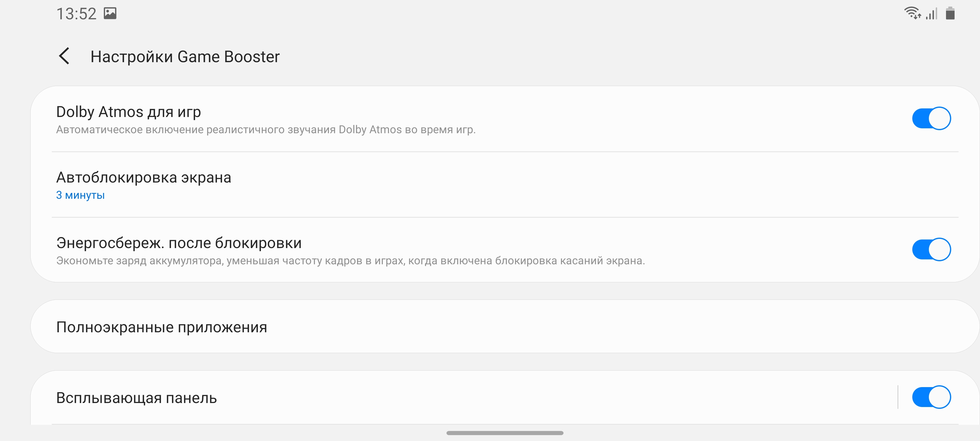This screenshot has height=441, width=980.
Task: Tap the battery status icon
Action: [950, 13]
